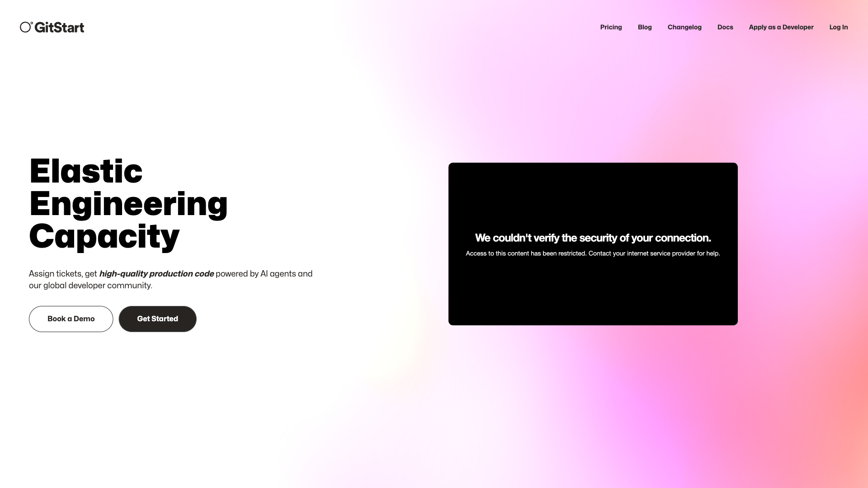Navigate to the Blog section
This screenshot has height=488, width=868.
[x=644, y=27]
